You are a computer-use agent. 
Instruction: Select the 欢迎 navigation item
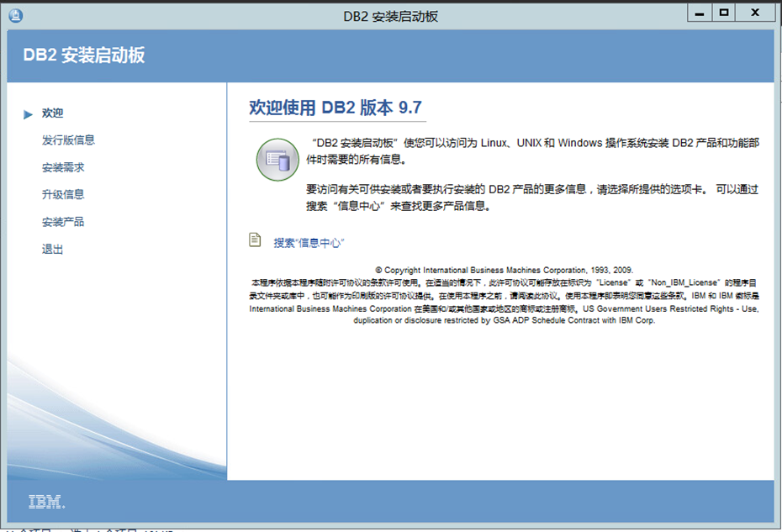point(52,113)
